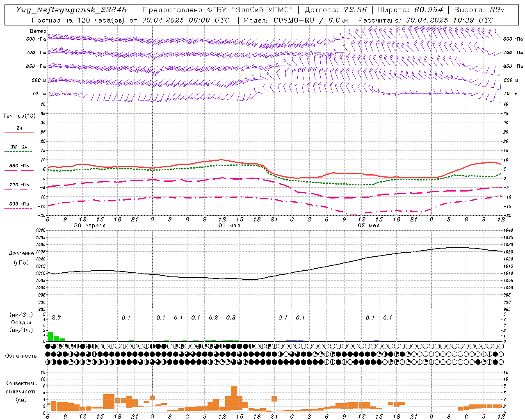The width and height of the screenshot is (525, 420).
Task: Click the 'Ветер' wind panel label
Action: tap(38, 31)
